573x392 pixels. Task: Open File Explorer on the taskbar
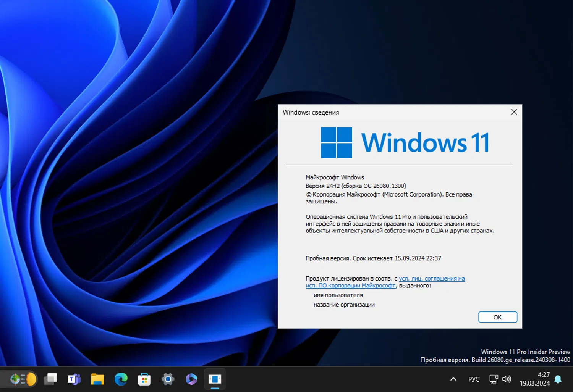pos(97,379)
